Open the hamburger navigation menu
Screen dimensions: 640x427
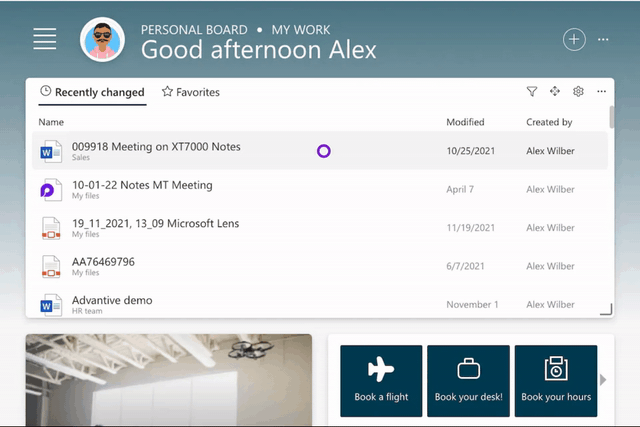pos(44,39)
